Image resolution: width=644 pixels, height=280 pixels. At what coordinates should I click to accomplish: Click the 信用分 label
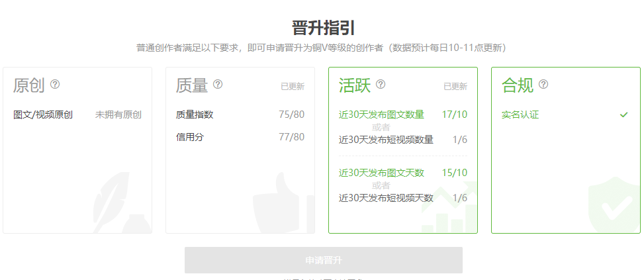(190, 137)
